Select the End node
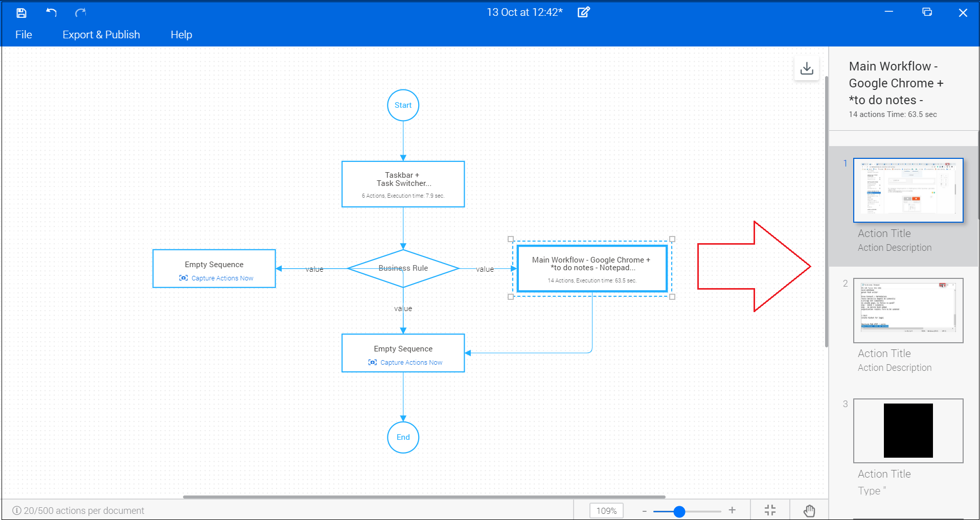 pos(403,437)
